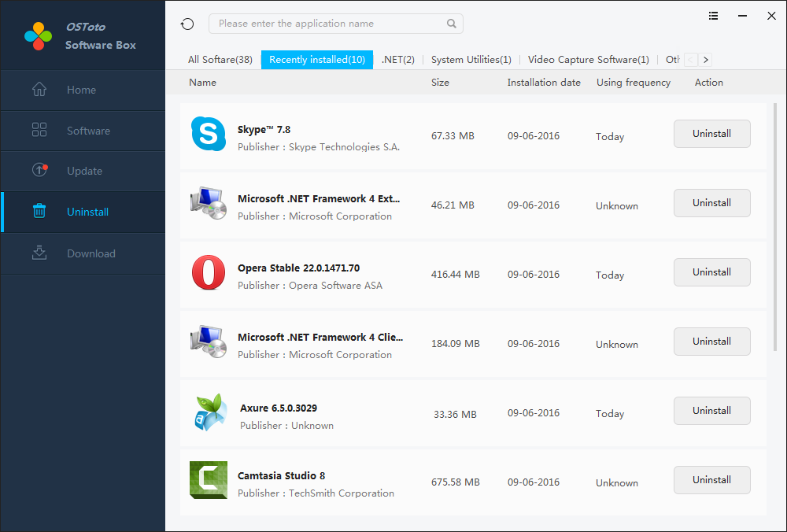Click the magnifier search icon
This screenshot has height=532, width=787.
451,24
